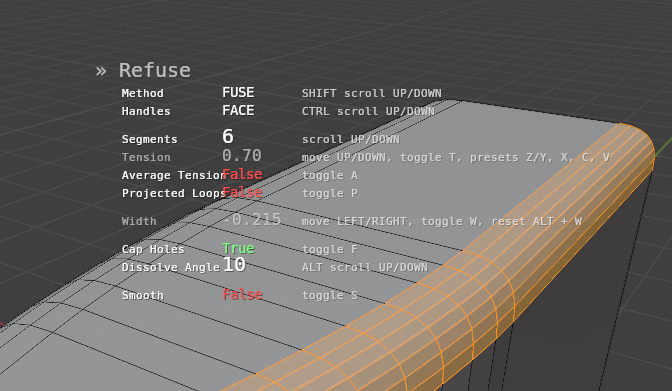The height and width of the screenshot is (391, 672).
Task: Click the toggle S hint
Action: (x=330, y=295)
